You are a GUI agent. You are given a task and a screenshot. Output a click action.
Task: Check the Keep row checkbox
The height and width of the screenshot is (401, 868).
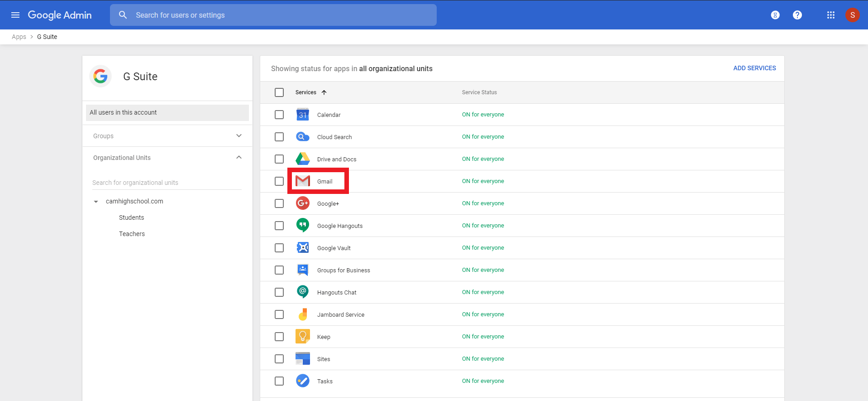tap(279, 337)
